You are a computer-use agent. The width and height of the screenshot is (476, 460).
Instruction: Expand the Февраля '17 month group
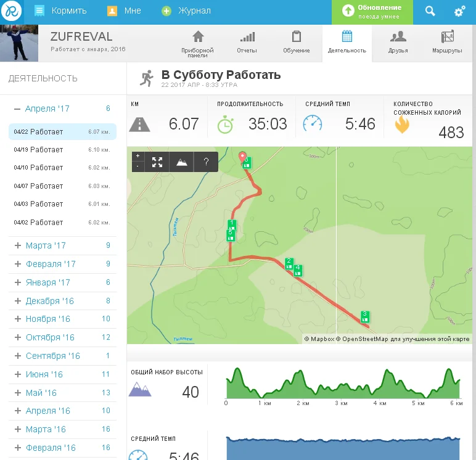pyautogui.click(x=62, y=264)
